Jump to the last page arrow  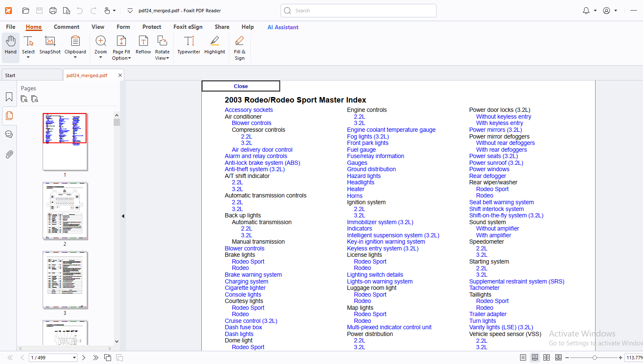click(95, 358)
